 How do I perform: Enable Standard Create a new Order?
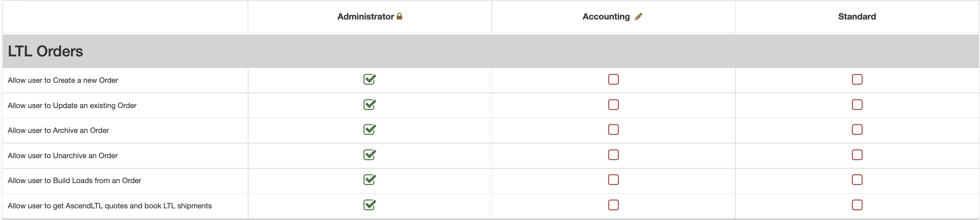pyautogui.click(x=857, y=79)
